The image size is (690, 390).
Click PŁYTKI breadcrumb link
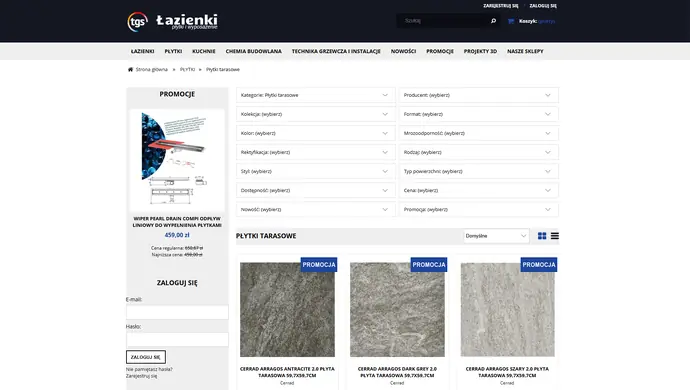tap(187, 70)
